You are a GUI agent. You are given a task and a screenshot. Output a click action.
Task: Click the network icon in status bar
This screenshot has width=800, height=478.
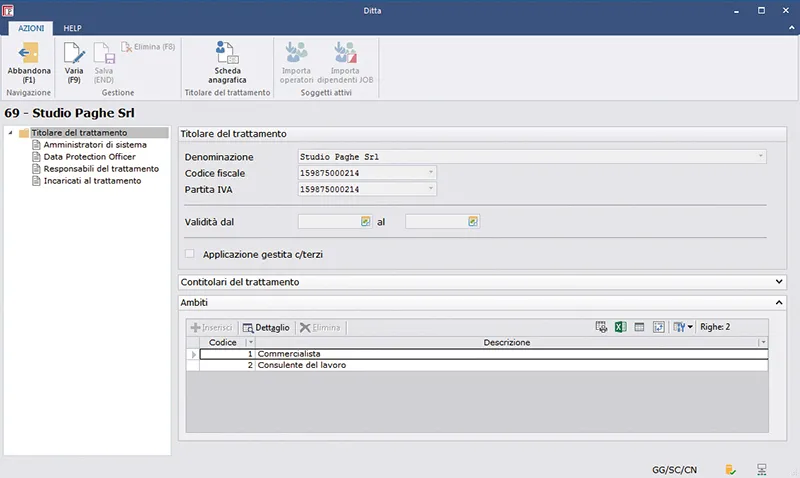click(762, 468)
